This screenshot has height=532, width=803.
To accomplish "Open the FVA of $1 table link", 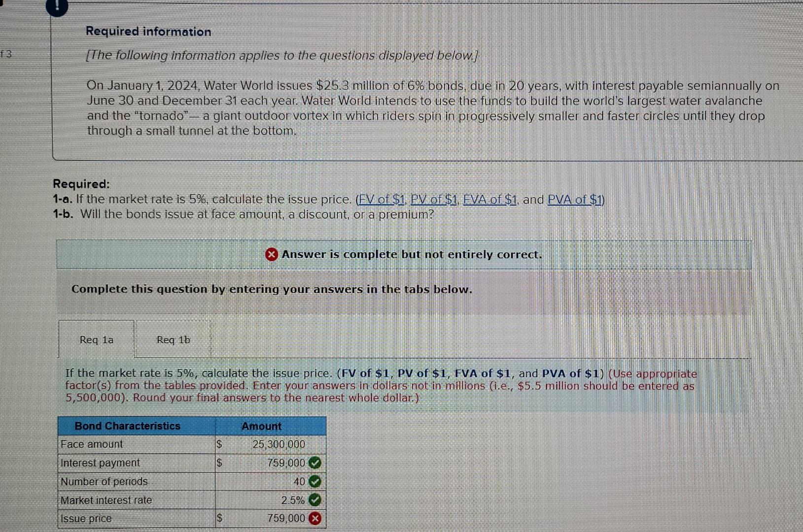I will point(490,199).
